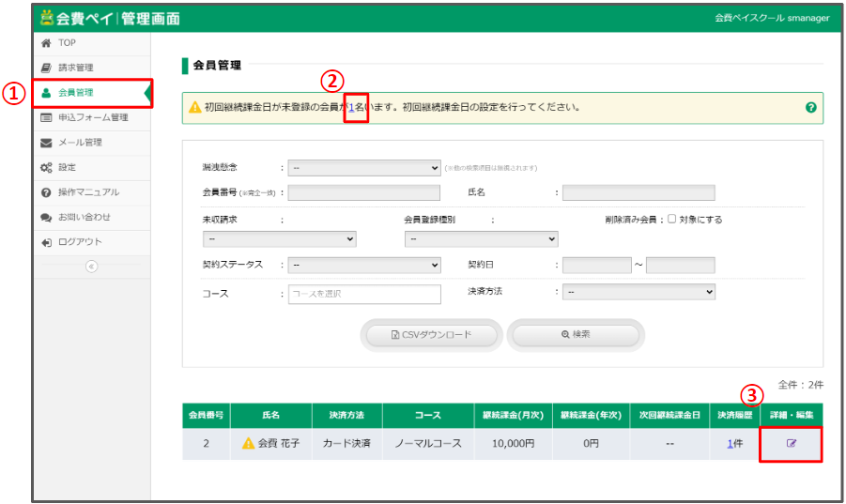Open TOP from the sidebar
The width and height of the screenshot is (846, 504).
(x=67, y=43)
